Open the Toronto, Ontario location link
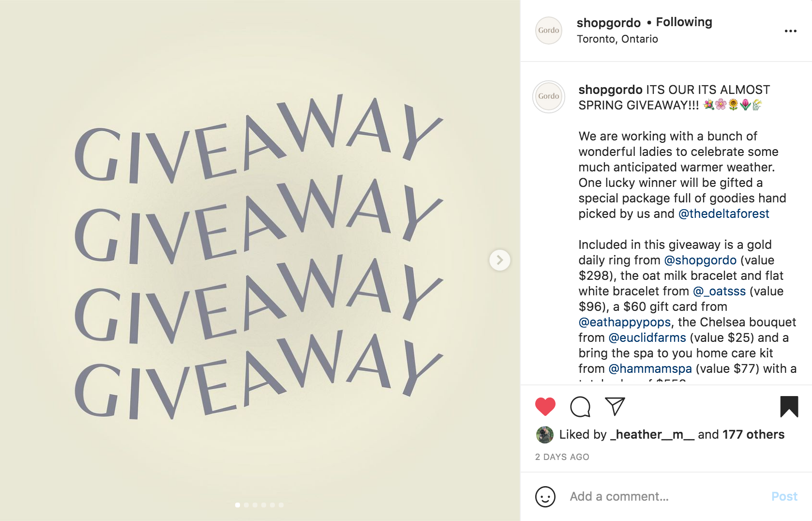 pos(617,39)
